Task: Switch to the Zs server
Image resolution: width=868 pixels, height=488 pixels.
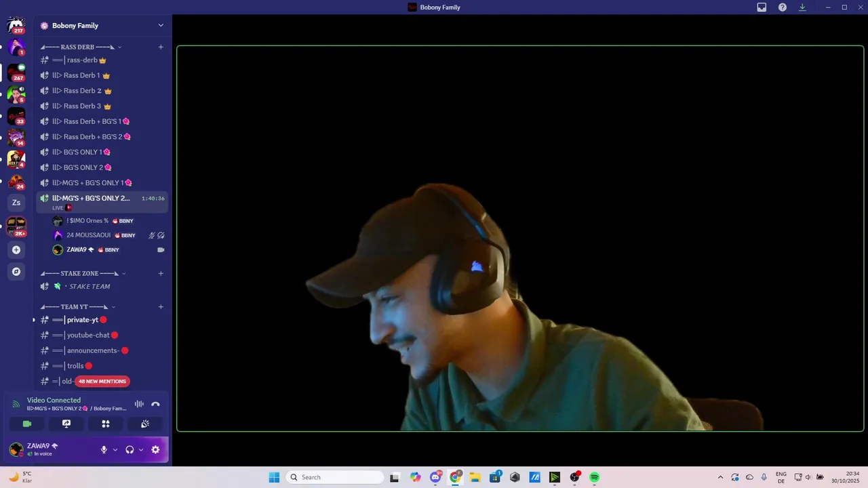Action: click(16, 203)
